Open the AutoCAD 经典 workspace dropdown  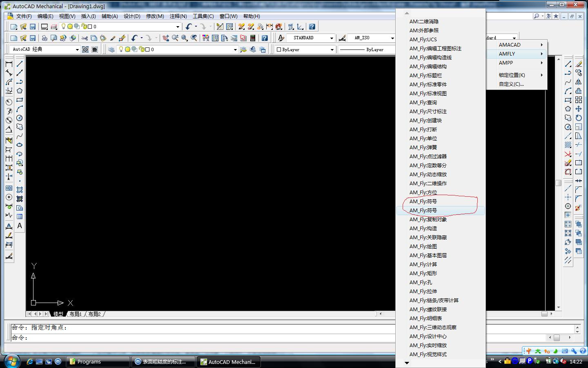77,49
